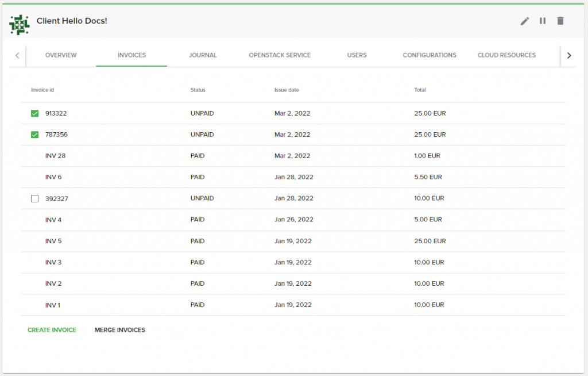Open invoice INV 6

(53, 177)
